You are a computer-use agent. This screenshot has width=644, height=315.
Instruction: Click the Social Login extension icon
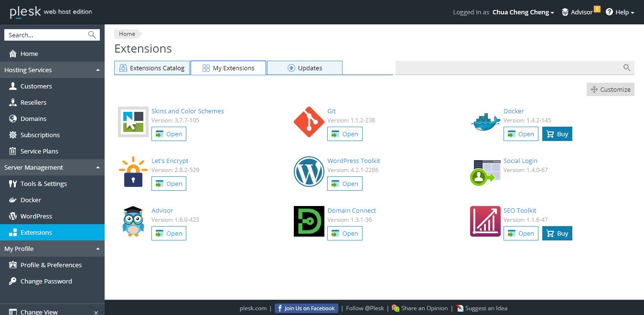click(x=485, y=173)
